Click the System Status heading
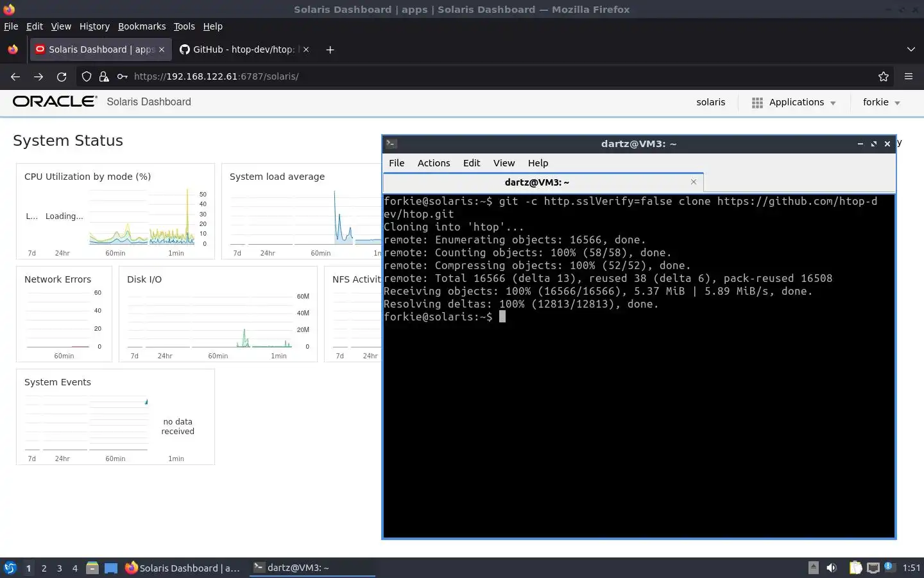 68,141
